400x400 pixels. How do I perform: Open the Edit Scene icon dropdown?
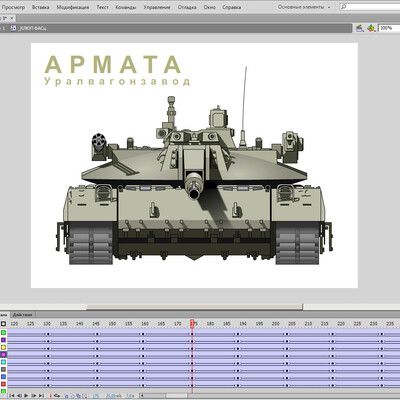360,28
